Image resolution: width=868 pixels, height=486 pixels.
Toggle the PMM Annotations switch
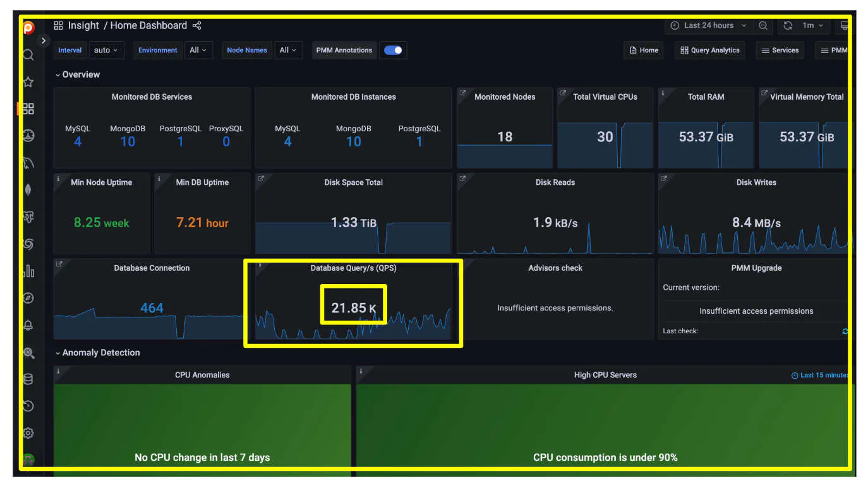tap(393, 50)
